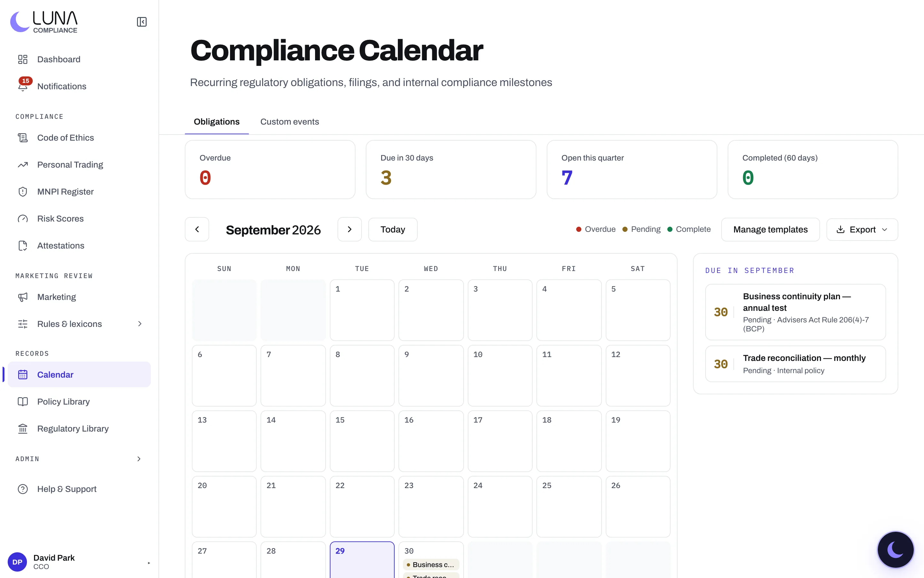The height and width of the screenshot is (578, 924).
Task: Open Code of Ethics scroll icon
Action: coord(23,138)
